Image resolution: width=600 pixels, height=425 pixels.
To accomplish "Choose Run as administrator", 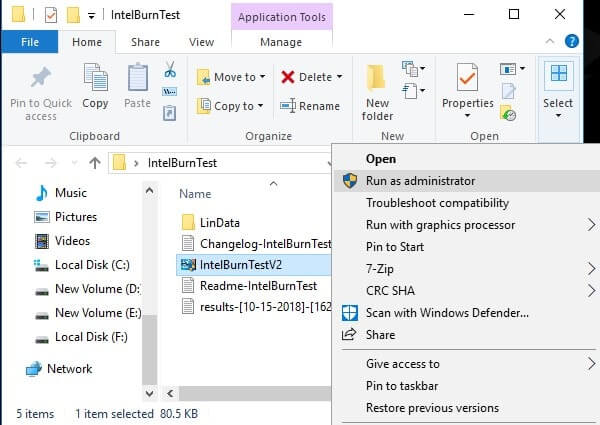I will click(467, 181).
